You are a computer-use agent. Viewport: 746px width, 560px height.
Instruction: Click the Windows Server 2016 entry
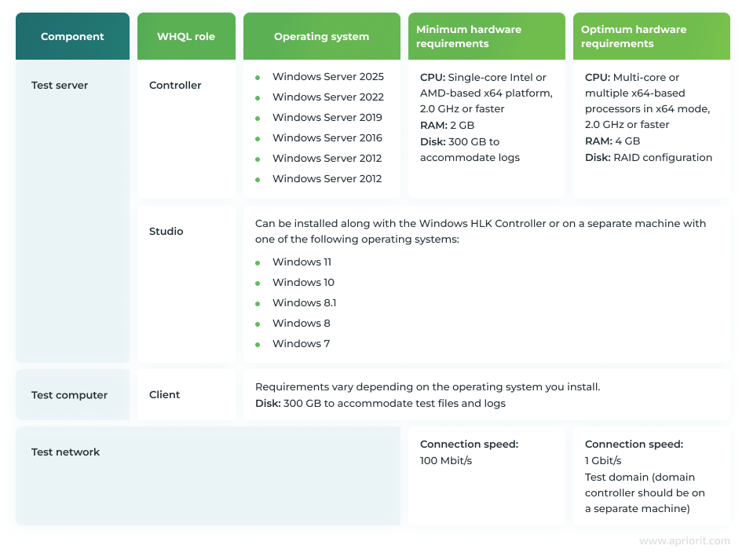point(327,138)
